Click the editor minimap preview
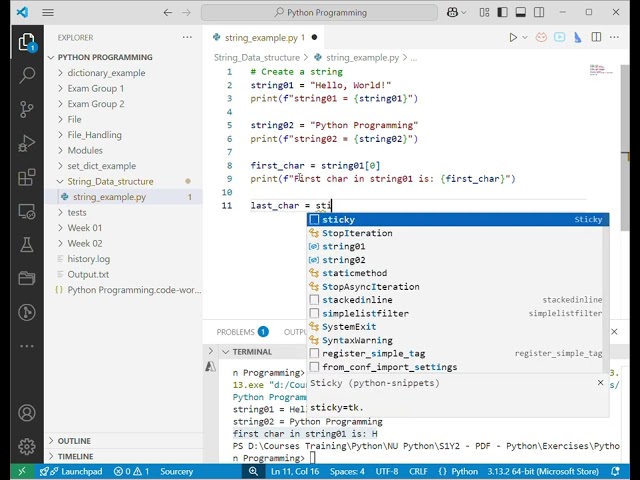 [601, 70]
